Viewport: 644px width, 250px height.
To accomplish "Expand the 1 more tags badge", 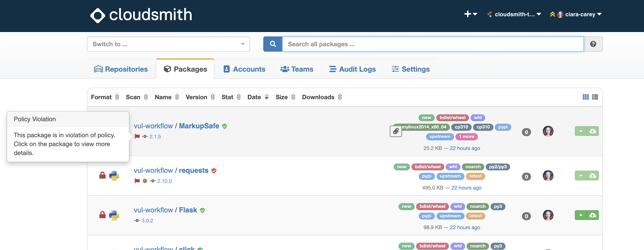I will [x=466, y=137].
